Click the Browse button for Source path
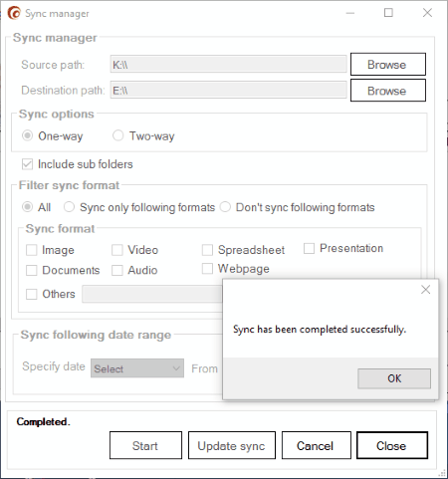The height and width of the screenshot is (479, 448). coord(388,64)
